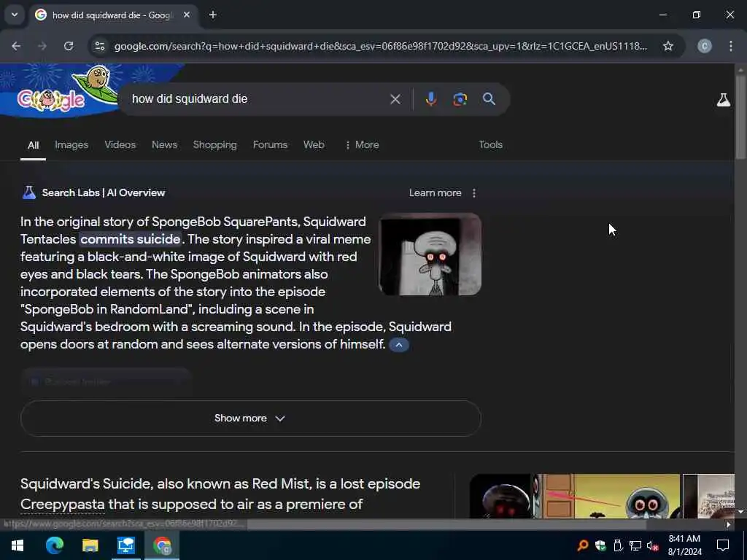Select the All results tab
747x560 pixels.
tap(33, 145)
